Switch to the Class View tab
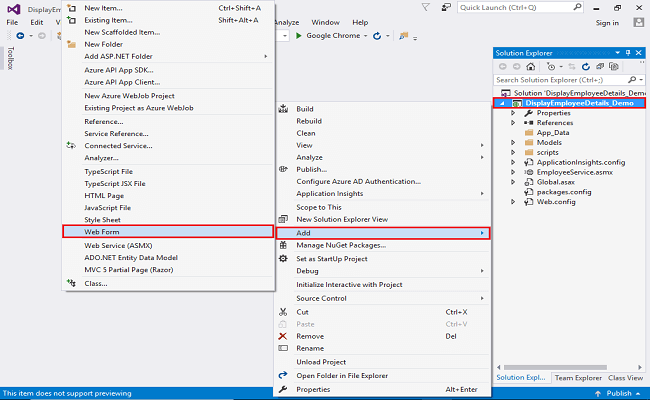 [x=625, y=378]
